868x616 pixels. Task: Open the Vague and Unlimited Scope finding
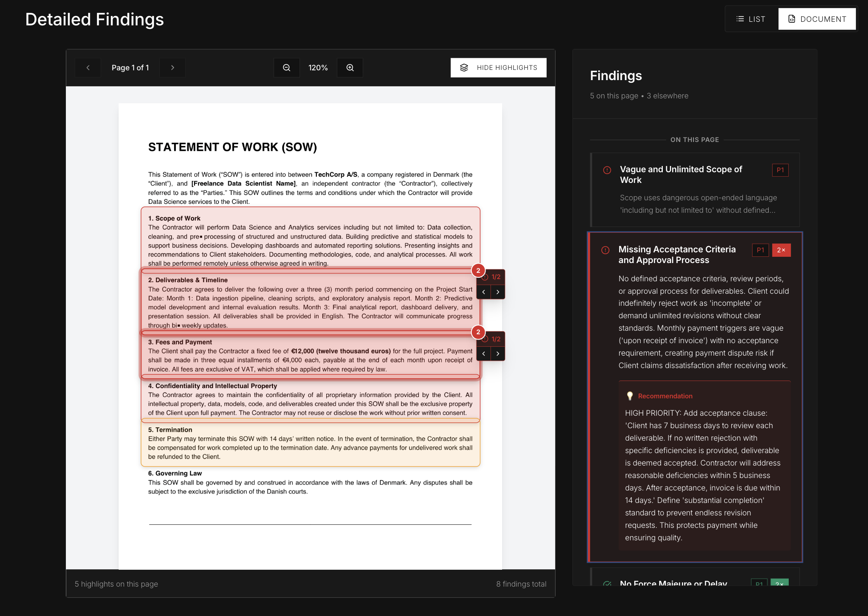(x=681, y=174)
